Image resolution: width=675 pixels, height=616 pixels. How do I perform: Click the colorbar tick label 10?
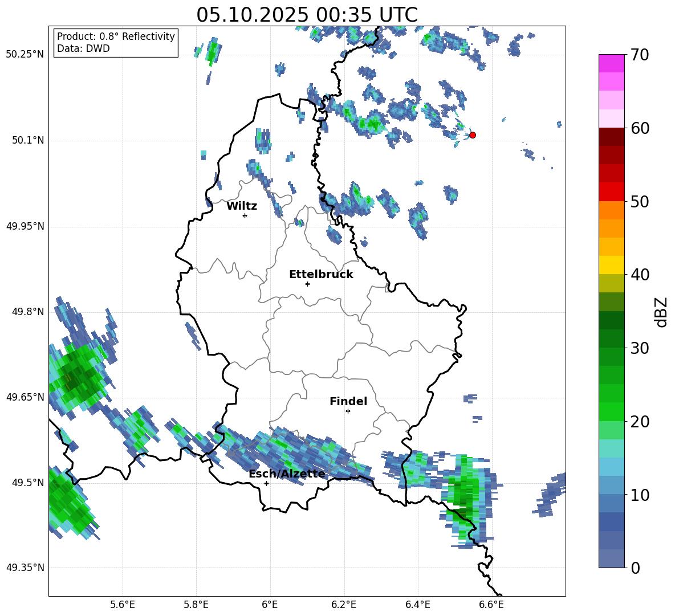(640, 495)
